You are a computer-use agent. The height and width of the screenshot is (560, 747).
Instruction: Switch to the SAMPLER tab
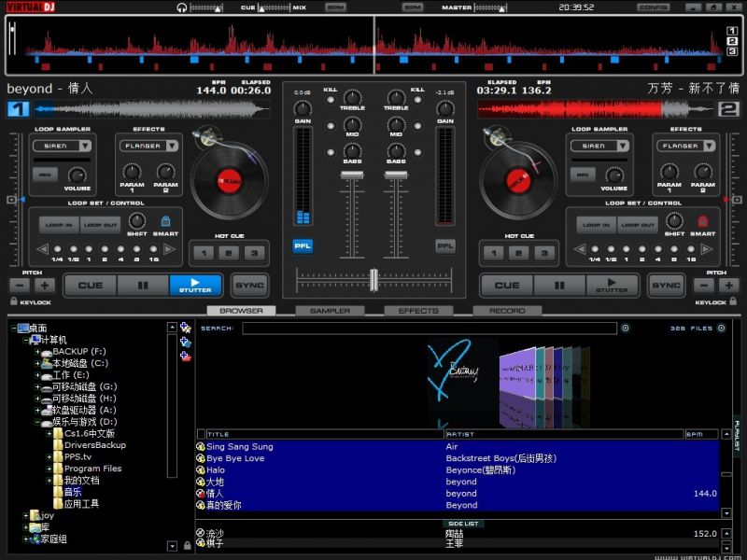[x=330, y=311]
